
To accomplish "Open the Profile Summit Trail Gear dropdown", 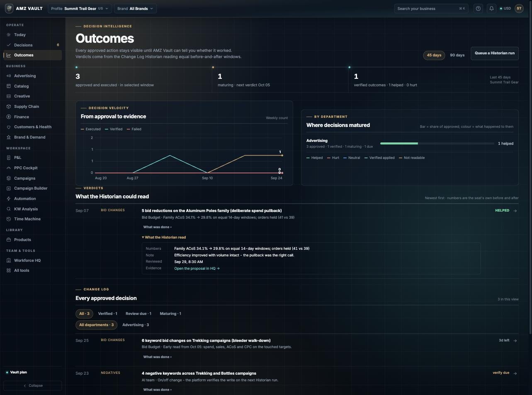I will (80, 8).
